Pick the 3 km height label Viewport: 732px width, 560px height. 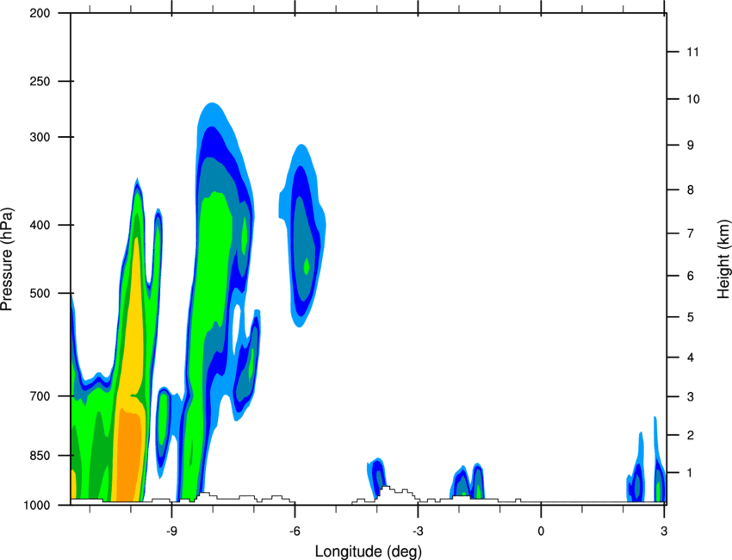point(691,397)
